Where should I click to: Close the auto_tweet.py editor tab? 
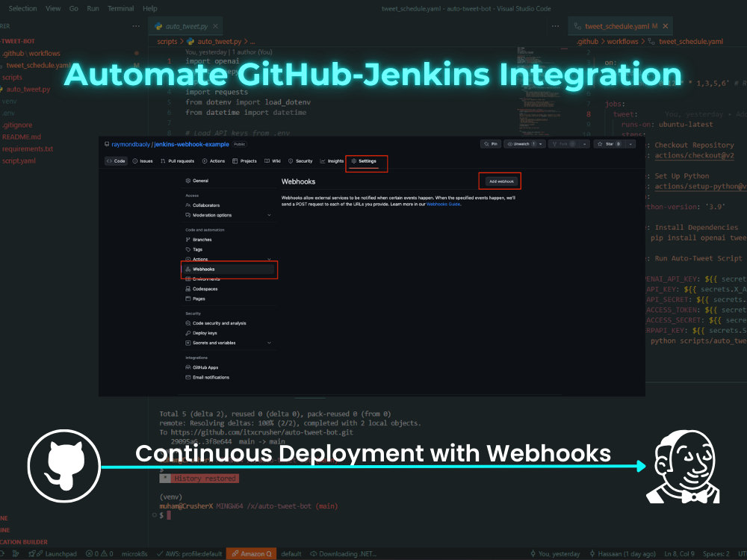click(216, 26)
